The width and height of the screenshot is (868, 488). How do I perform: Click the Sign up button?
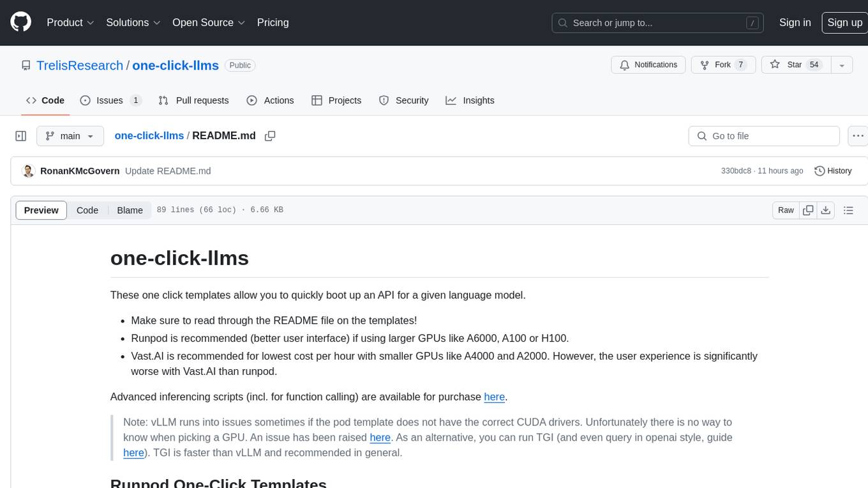[x=844, y=22]
